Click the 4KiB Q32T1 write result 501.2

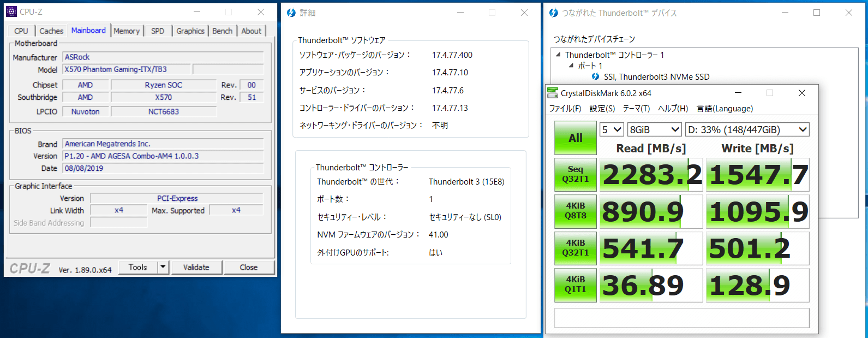[x=758, y=248]
